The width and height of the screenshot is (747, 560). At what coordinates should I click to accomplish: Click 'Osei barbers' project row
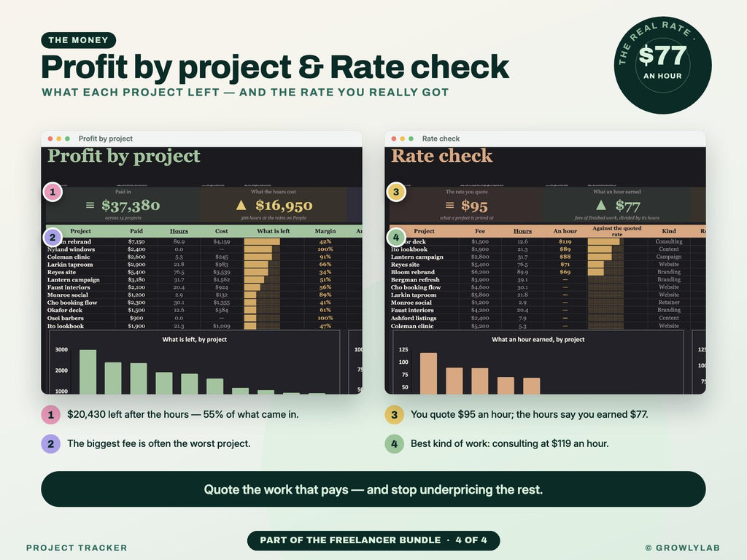point(204,318)
